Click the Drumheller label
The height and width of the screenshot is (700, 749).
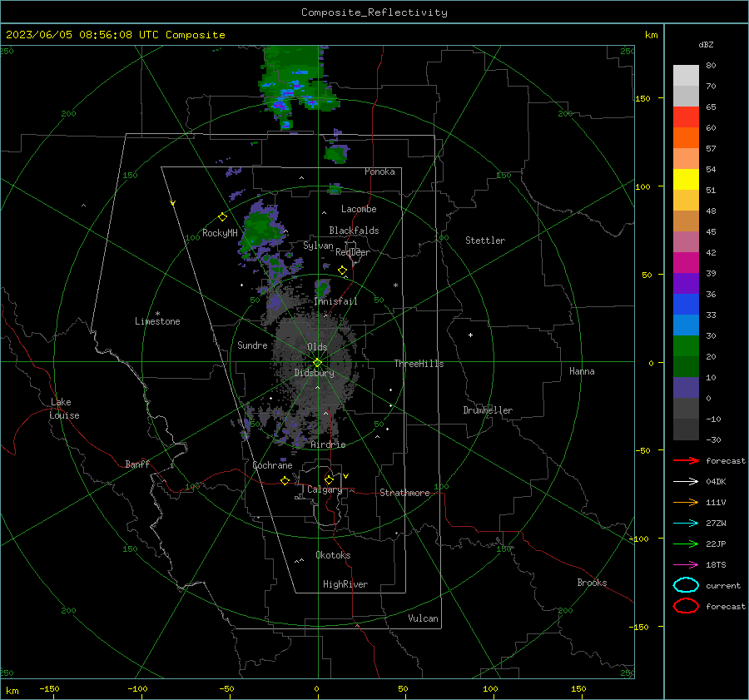[488, 410]
